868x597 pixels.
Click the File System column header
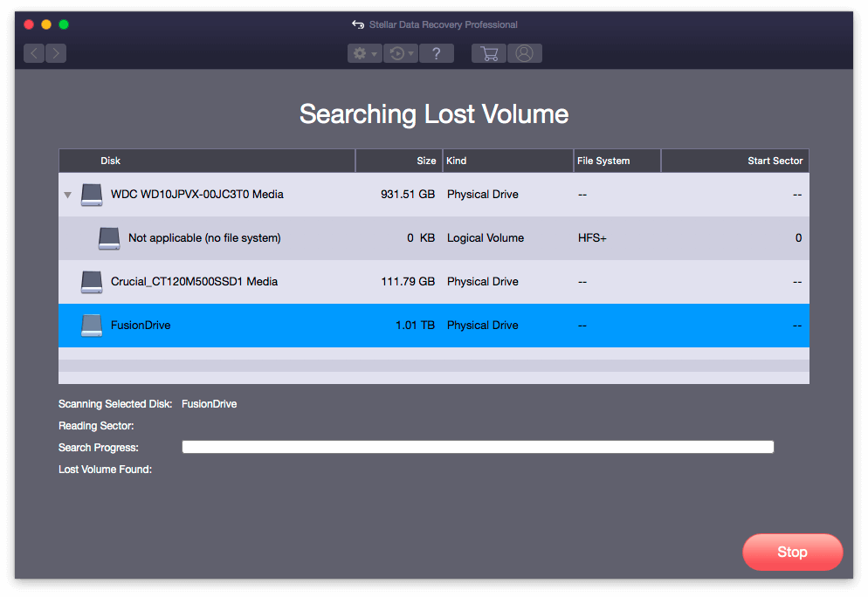617,161
